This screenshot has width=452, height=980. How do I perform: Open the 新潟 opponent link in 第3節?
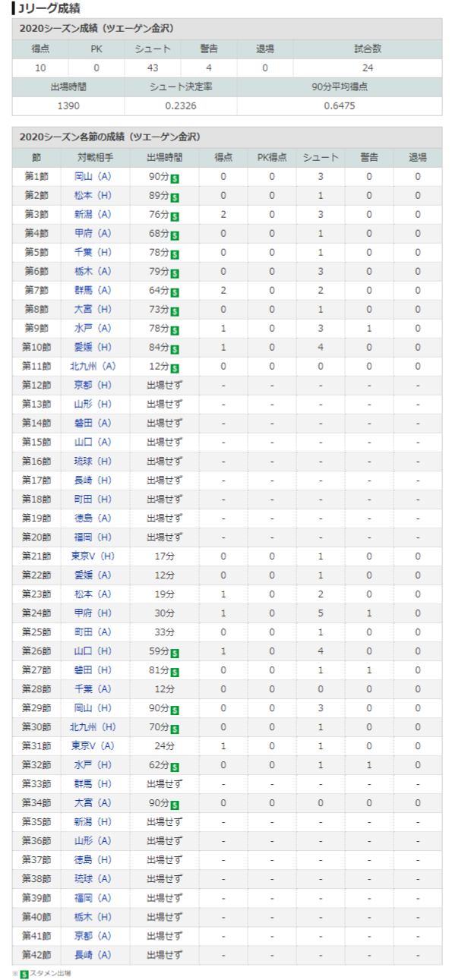click(x=84, y=214)
